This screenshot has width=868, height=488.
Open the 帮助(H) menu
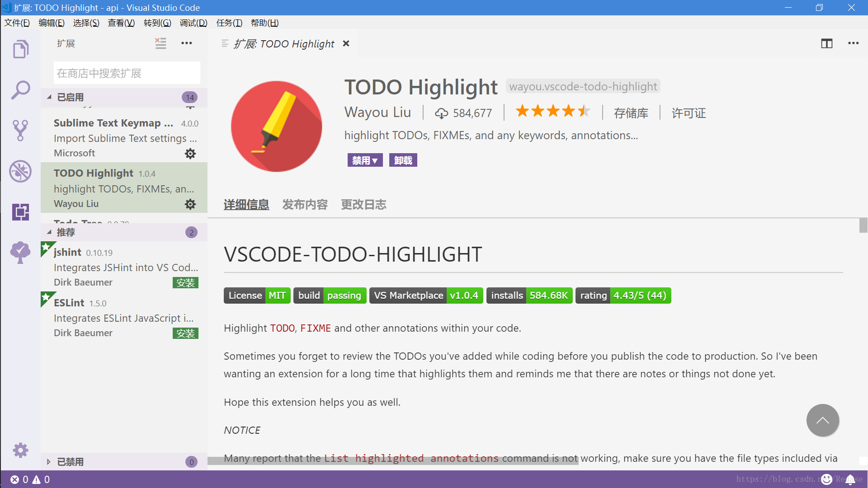point(264,23)
